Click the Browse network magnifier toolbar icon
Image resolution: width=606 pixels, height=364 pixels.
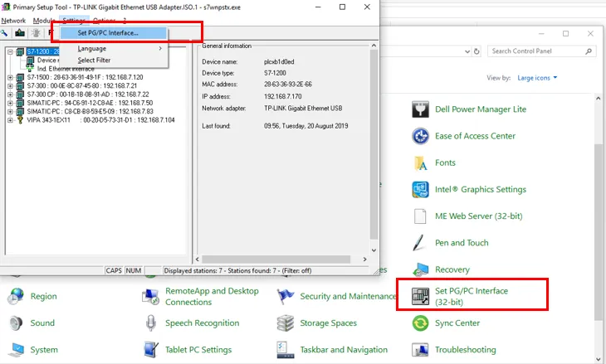(x=4, y=33)
